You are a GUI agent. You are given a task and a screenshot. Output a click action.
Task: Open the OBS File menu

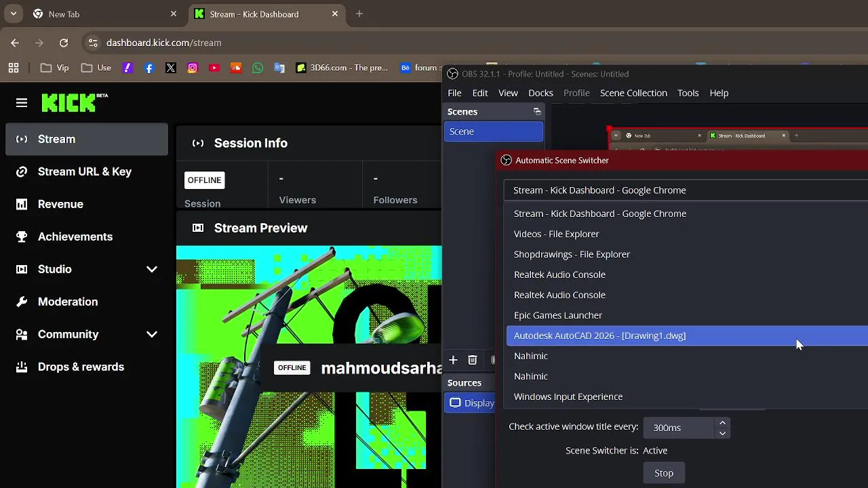click(454, 93)
